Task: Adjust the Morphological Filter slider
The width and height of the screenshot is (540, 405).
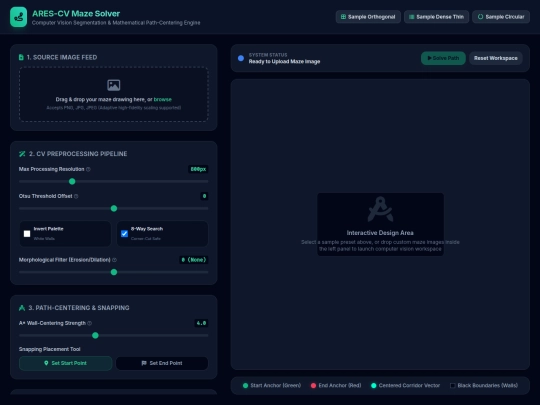Action: tap(114, 272)
